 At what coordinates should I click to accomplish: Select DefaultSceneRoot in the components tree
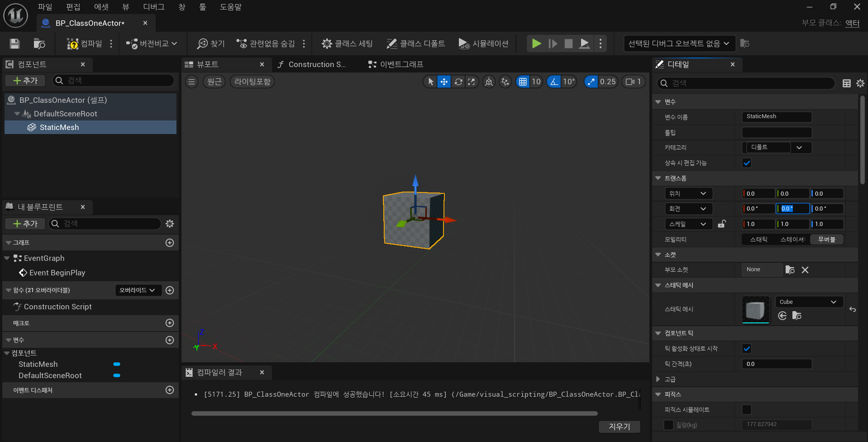tap(66, 114)
